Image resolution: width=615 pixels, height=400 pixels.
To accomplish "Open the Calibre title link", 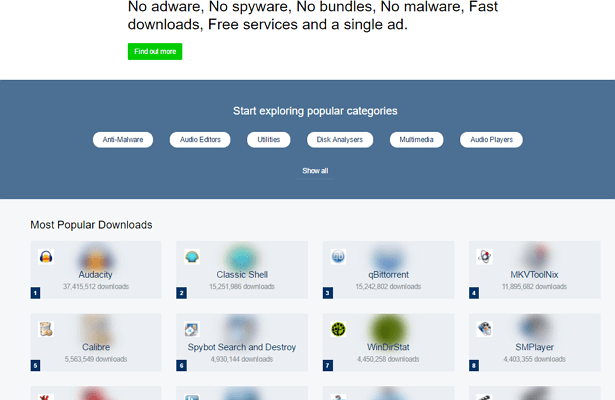I will point(96,347).
